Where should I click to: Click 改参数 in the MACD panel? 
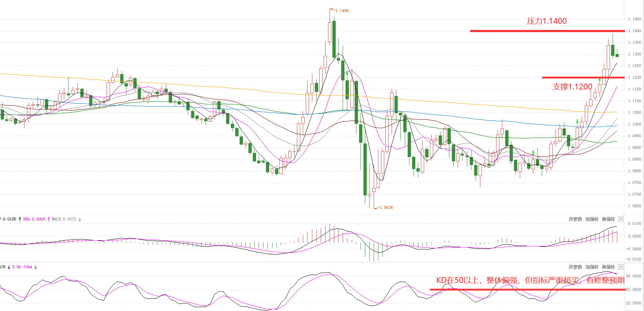[575, 219]
